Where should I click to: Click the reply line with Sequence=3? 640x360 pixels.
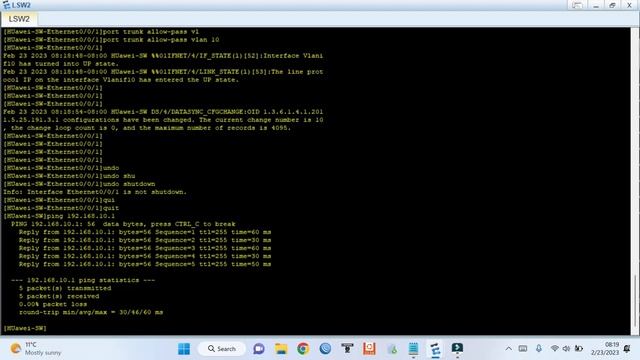pyautogui.click(x=145, y=248)
